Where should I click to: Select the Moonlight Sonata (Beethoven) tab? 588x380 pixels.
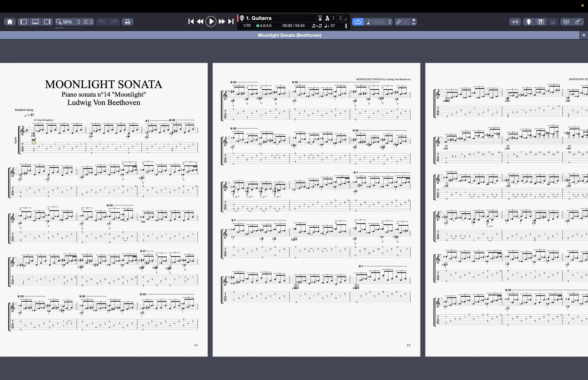pos(289,35)
